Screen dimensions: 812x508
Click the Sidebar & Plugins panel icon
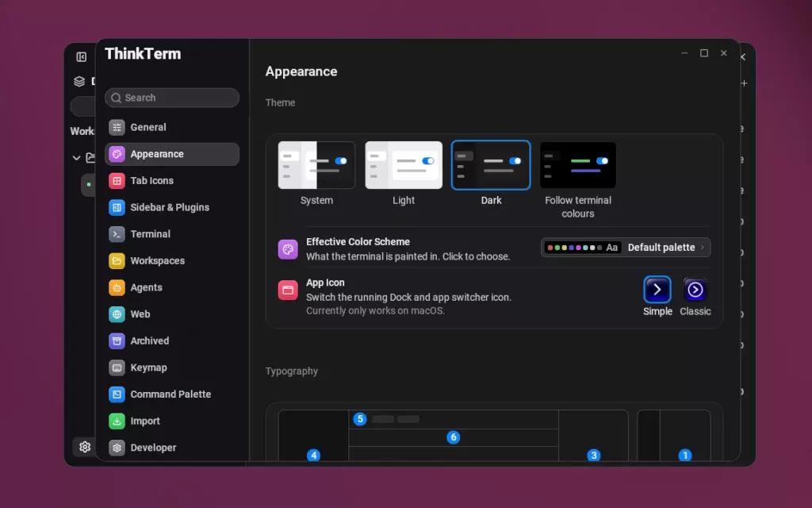click(117, 207)
